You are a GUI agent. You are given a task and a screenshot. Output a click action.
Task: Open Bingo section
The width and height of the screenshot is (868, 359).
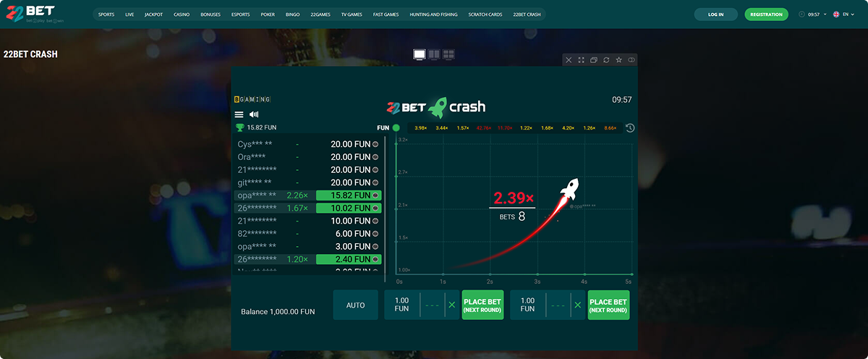click(293, 14)
